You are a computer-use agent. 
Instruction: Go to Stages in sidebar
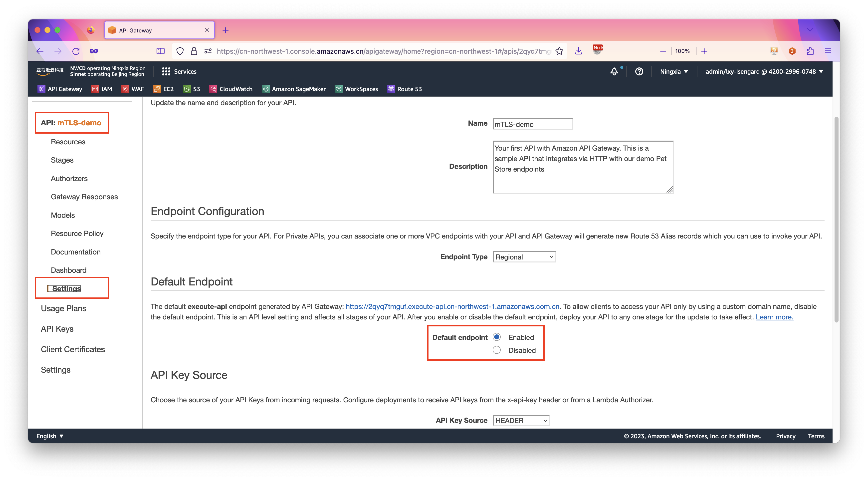[62, 160]
